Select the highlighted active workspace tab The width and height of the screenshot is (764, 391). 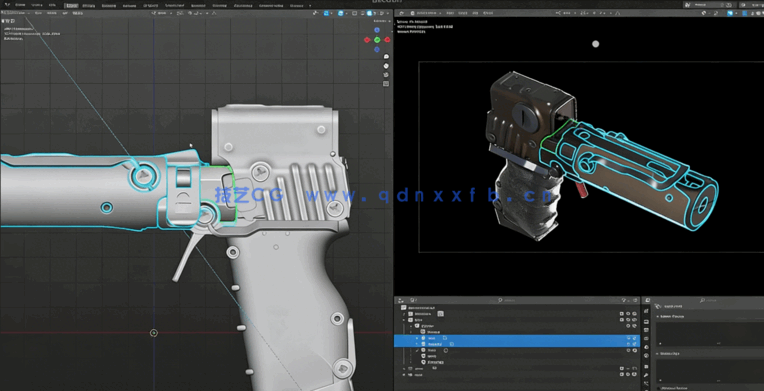(x=71, y=5)
